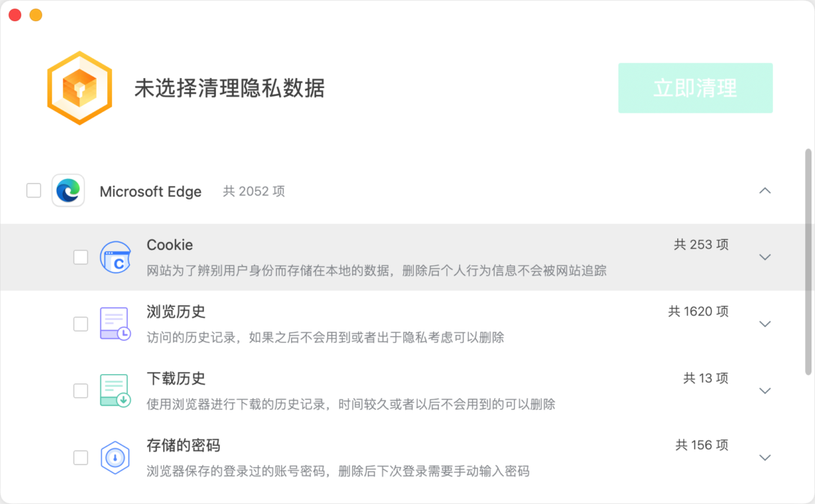Enable the Cookie checkbox
The image size is (815, 504).
pos(80,257)
